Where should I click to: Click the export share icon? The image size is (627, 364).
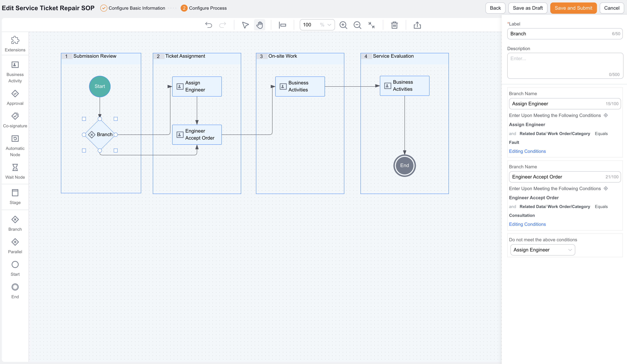[417, 25]
